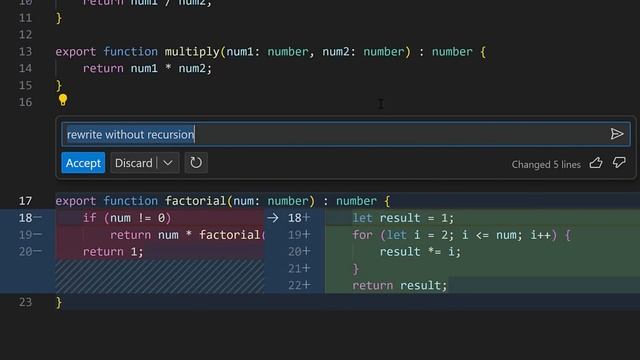Click the thumbs down feedback icon
Viewport: 640px width, 360px height.
pyautogui.click(x=619, y=163)
